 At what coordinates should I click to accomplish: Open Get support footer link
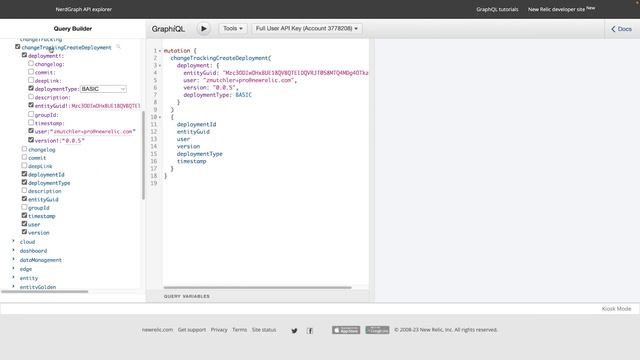pyautogui.click(x=192, y=330)
